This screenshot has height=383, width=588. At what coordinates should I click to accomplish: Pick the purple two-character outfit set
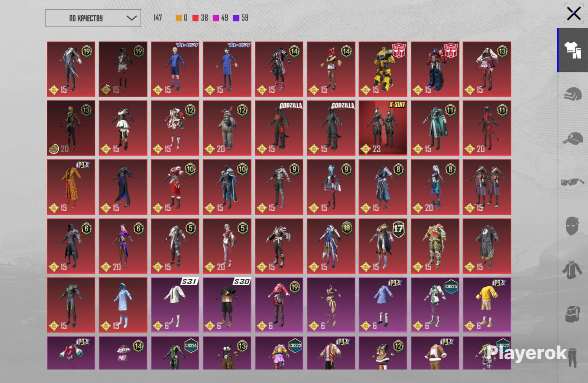pyautogui.click(x=487, y=187)
